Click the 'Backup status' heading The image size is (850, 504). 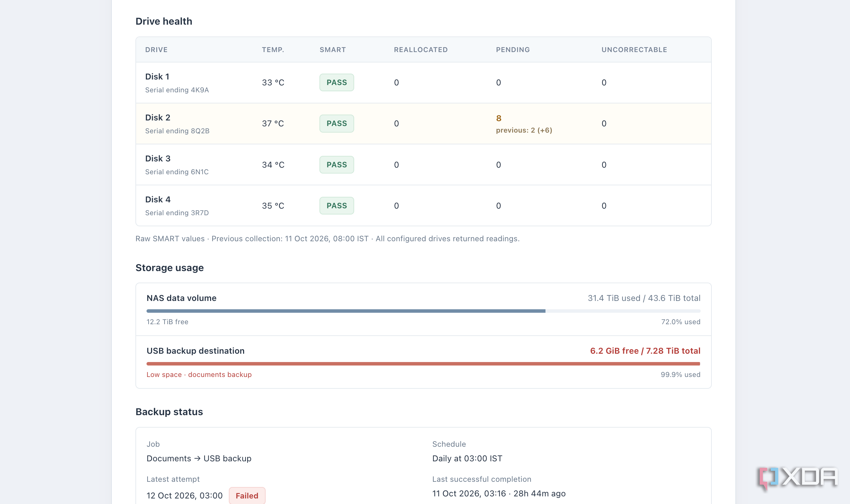(169, 412)
